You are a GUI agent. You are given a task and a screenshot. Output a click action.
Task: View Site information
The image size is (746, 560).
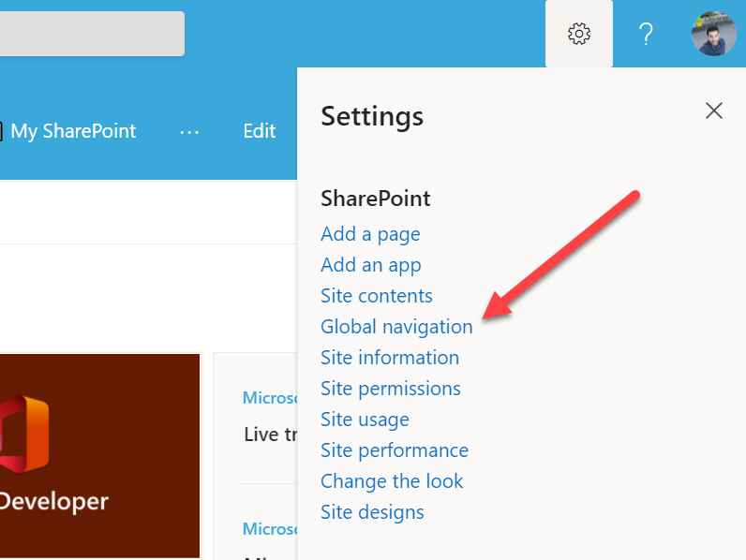[x=390, y=358]
